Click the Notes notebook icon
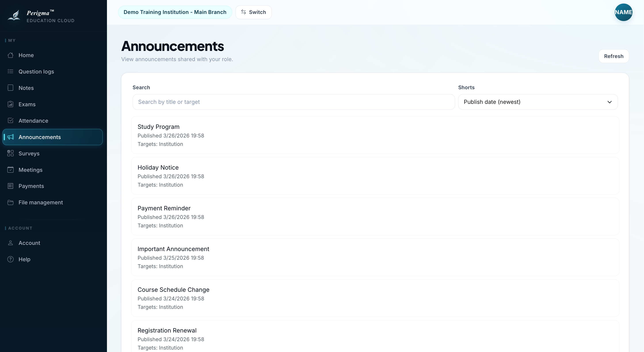The image size is (644, 352). (11, 88)
